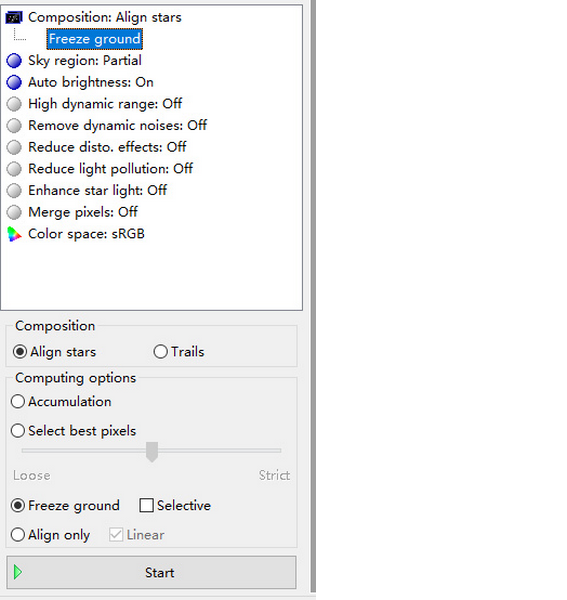The width and height of the screenshot is (567, 600).
Task: Click the Reduce light pollution grey orb
Action: (14, 169)
